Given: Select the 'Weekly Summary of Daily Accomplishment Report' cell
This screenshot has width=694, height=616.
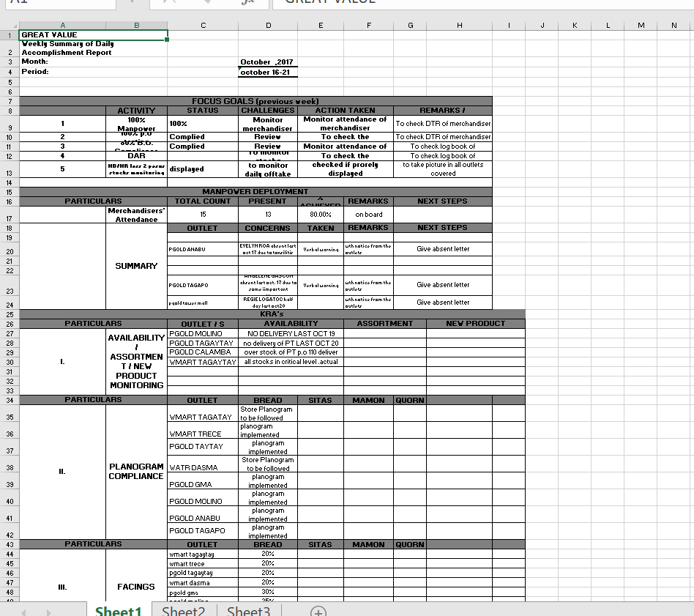Looking at the screenshot, I should [x=94, y=48].
